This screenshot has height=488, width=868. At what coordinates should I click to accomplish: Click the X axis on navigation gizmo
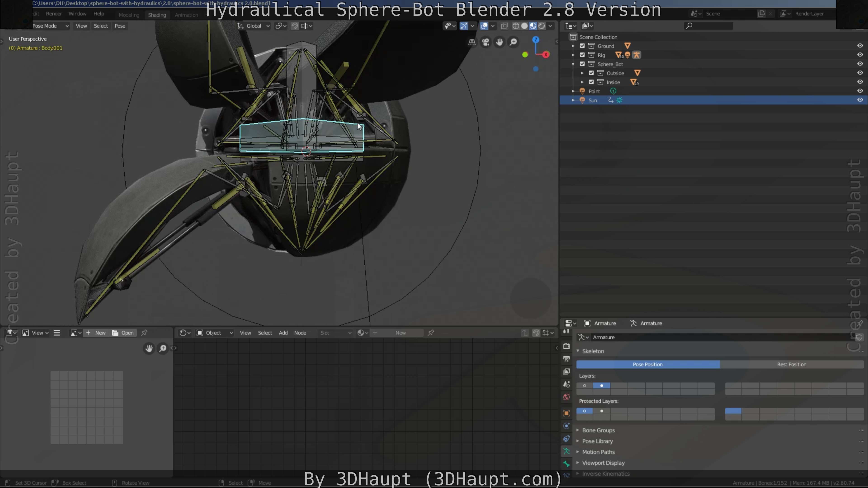tap(546, 54)
